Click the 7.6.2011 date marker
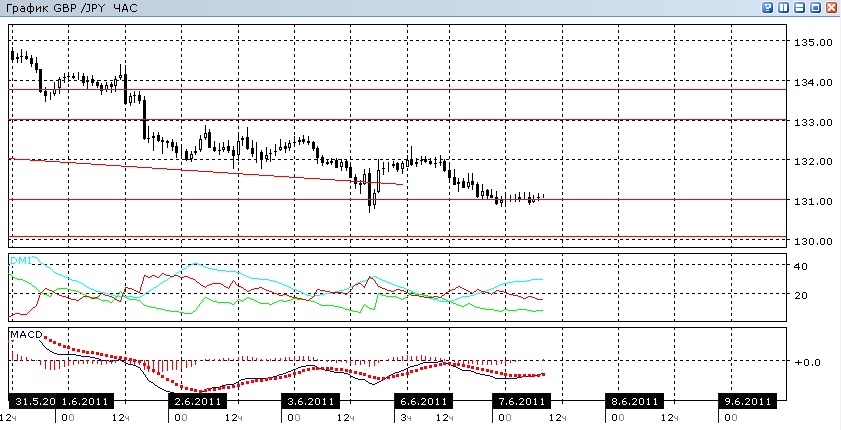Image resolution: width=841 pixels, height=430 pixels. click(521, 401)
